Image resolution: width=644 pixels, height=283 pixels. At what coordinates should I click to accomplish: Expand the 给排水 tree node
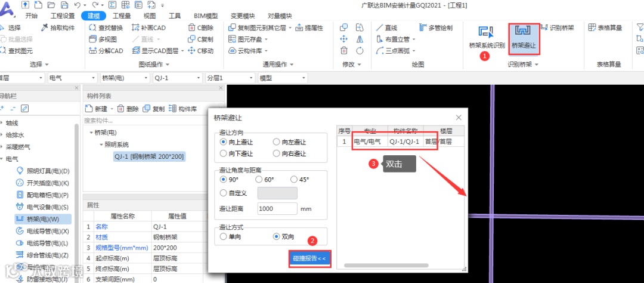tap(2, 134)
